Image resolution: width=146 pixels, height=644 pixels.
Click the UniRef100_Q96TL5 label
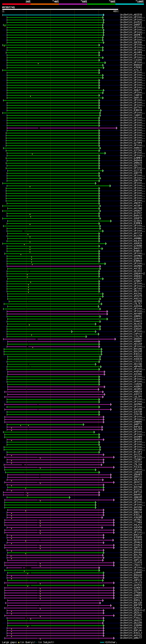tap(131, 548)
